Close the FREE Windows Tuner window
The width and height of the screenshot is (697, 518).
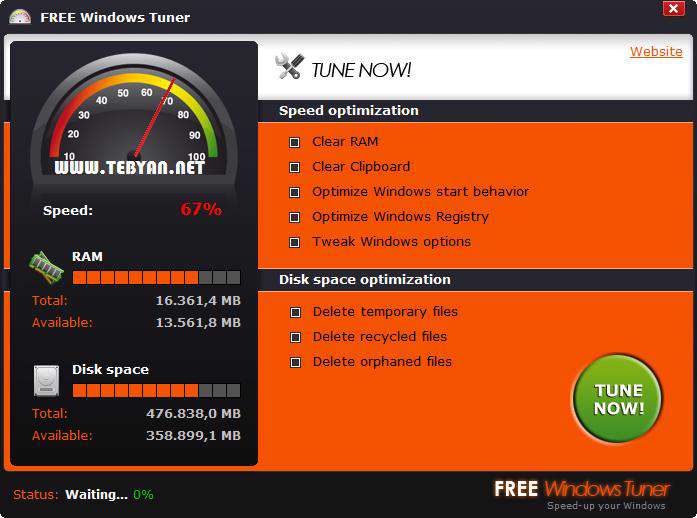tap(673, 8)
